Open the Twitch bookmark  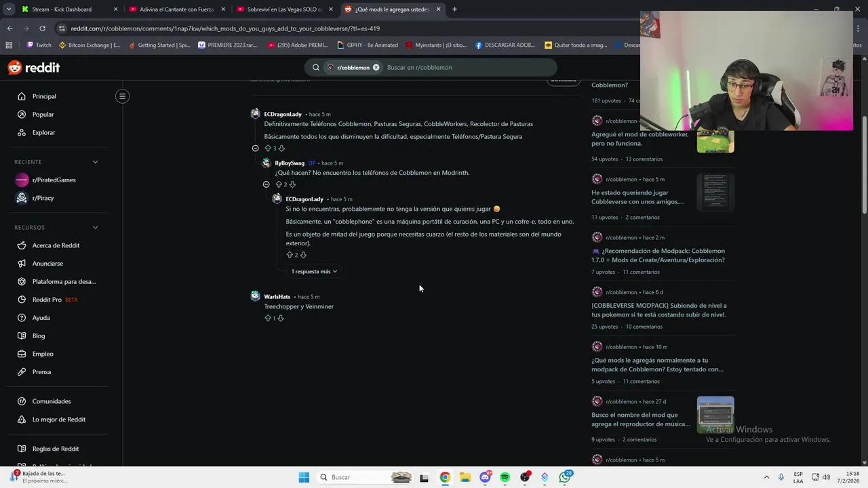(39, 45)
